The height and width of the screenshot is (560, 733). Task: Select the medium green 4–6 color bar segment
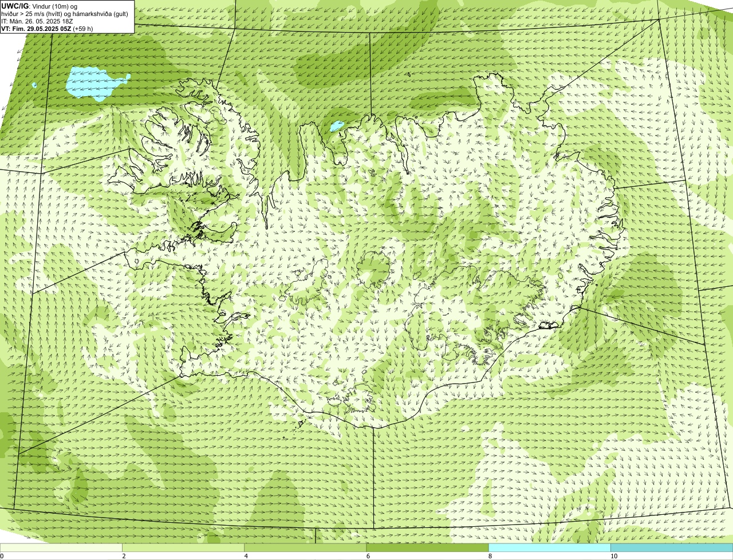305,548
